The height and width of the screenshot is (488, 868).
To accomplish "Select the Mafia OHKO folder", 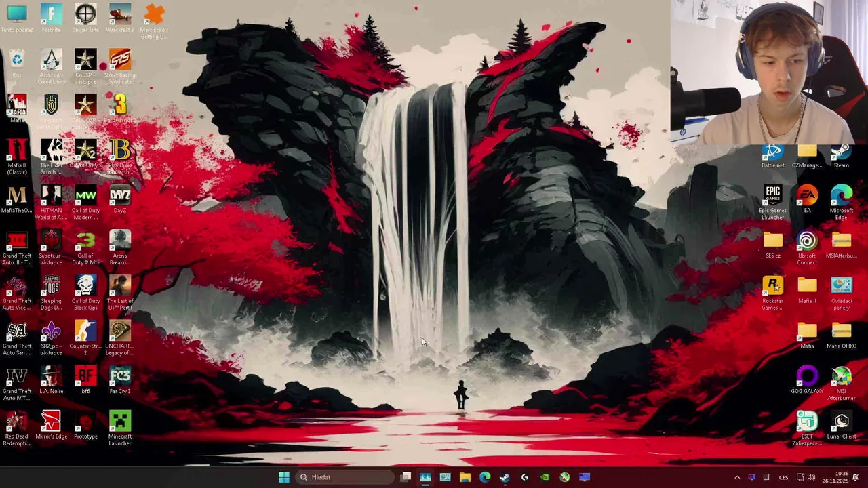I will (x=842, y=335).
